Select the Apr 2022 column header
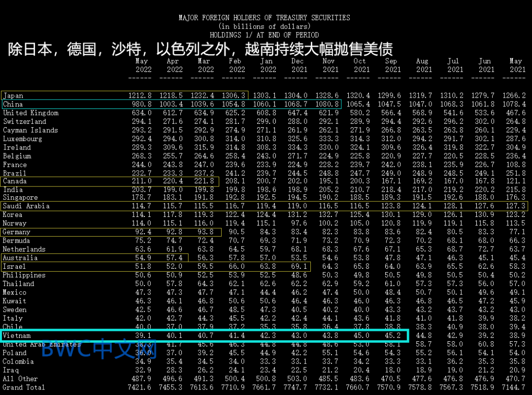The width and height of the screenshot is (532, 395). (x=174, y=65)
